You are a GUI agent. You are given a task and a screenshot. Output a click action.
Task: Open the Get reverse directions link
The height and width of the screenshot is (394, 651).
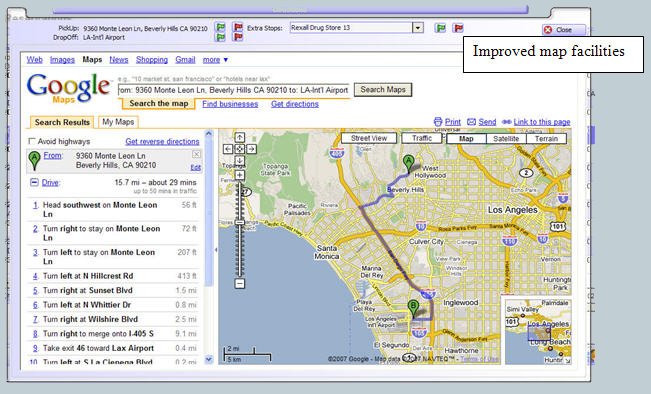pos(162,142)
